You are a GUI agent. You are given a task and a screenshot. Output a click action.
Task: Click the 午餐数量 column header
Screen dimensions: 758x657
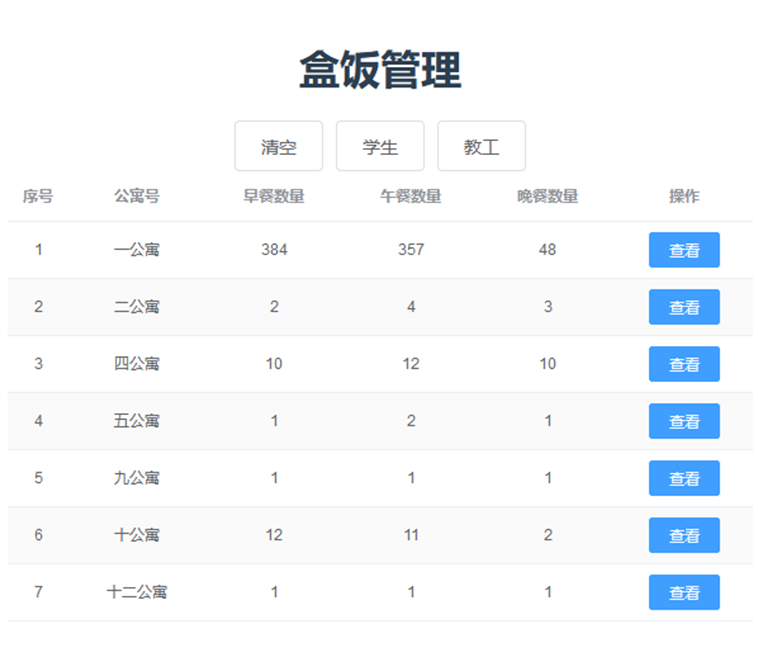click(411, 196)
